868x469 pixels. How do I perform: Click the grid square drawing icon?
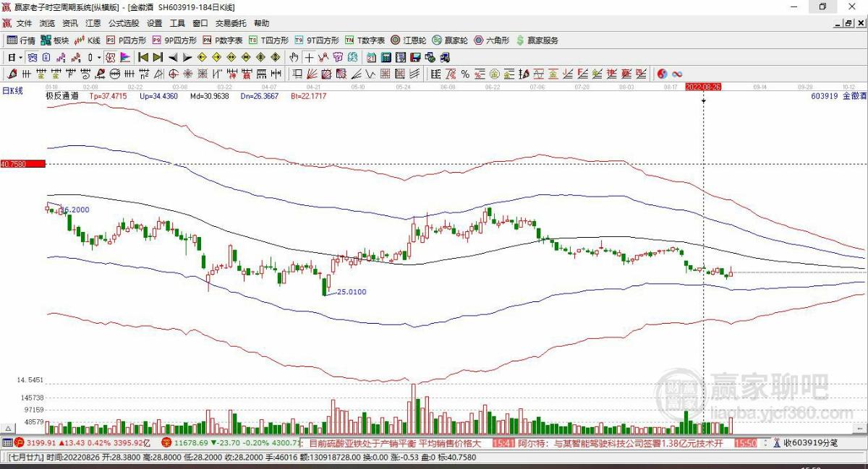[x=384, y=74]
